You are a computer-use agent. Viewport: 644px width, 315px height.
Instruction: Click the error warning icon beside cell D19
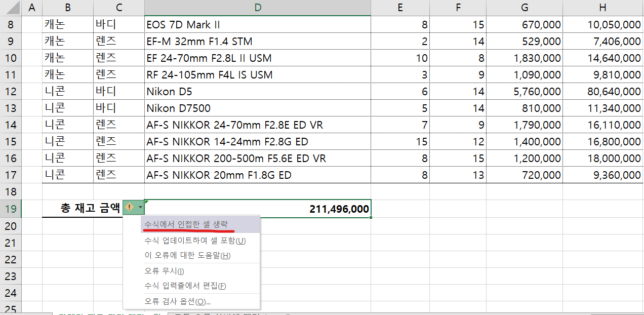[x=129, y=208]
